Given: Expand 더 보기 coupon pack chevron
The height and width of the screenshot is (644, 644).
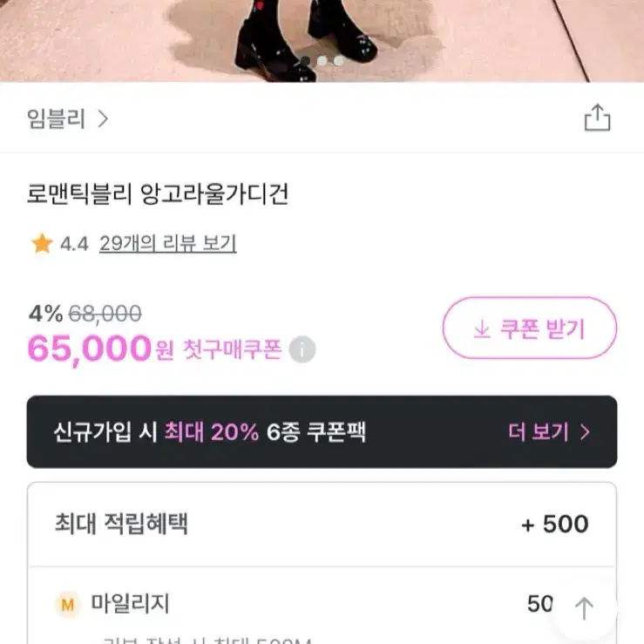Looking at the screenshot, I should (x=585, y=431).
